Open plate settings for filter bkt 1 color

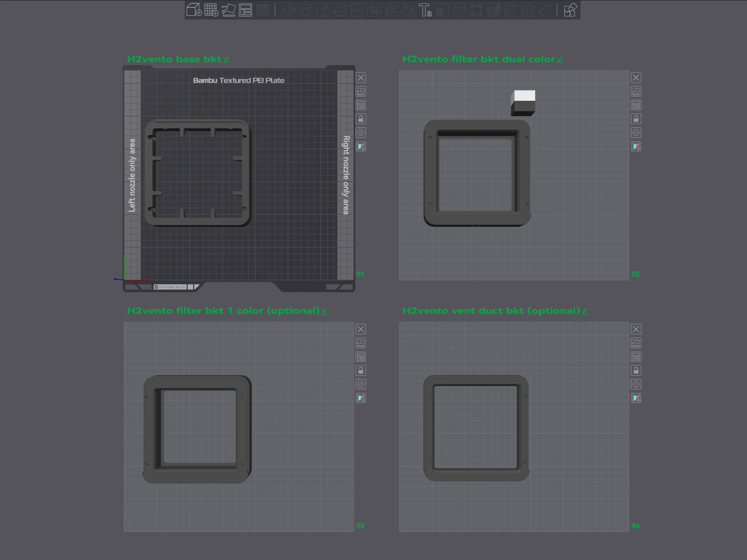tap(361, 384)
